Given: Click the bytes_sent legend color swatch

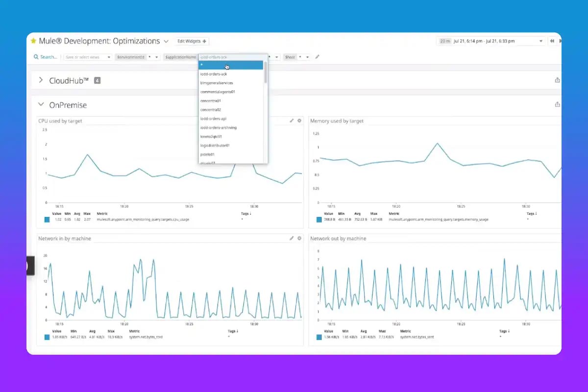Looking at the screenshot, I should point(319,337).
